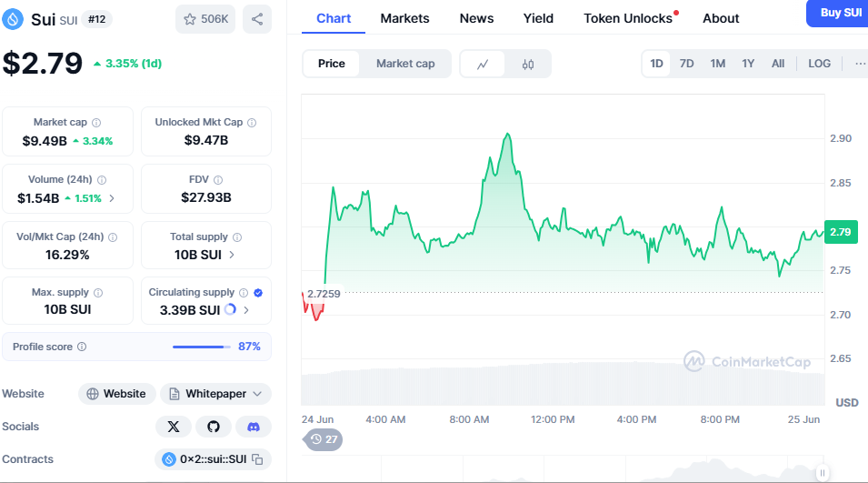Click the Profile score progress bar
The image size is (868, 483).
click(x=202, y=347)
